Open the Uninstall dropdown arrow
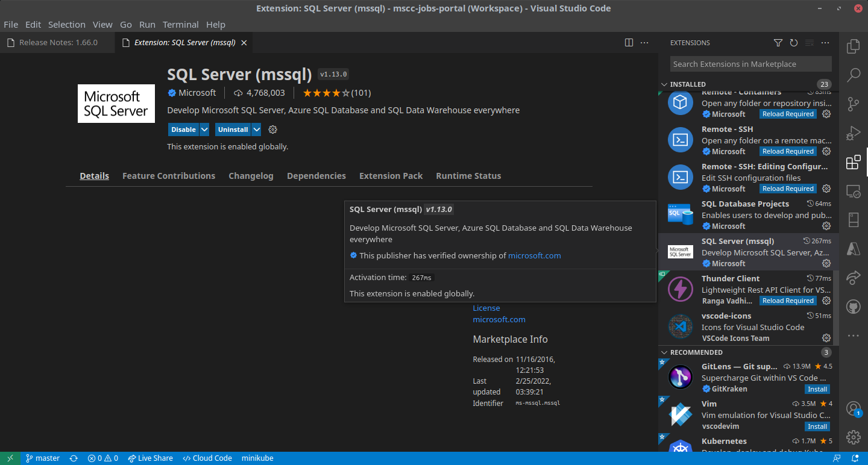 click(x=256, y=130)
